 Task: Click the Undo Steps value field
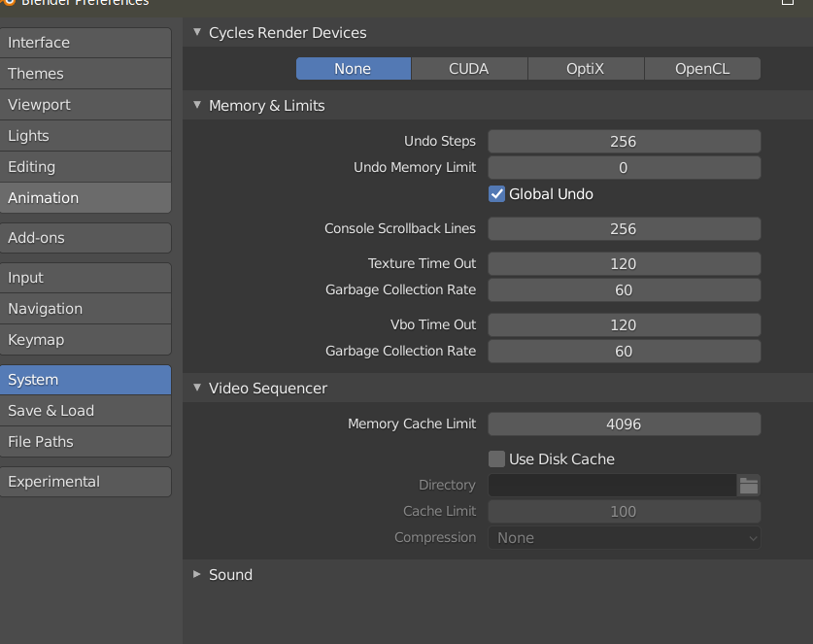point(625,142)
